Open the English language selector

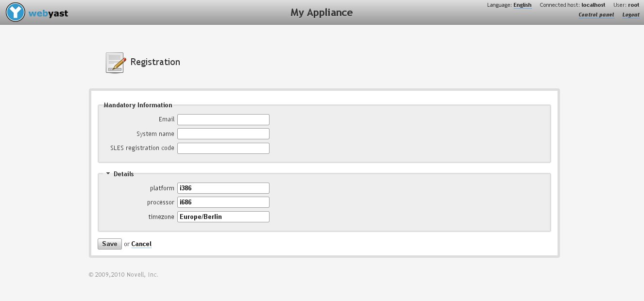(x=522, y=5)
